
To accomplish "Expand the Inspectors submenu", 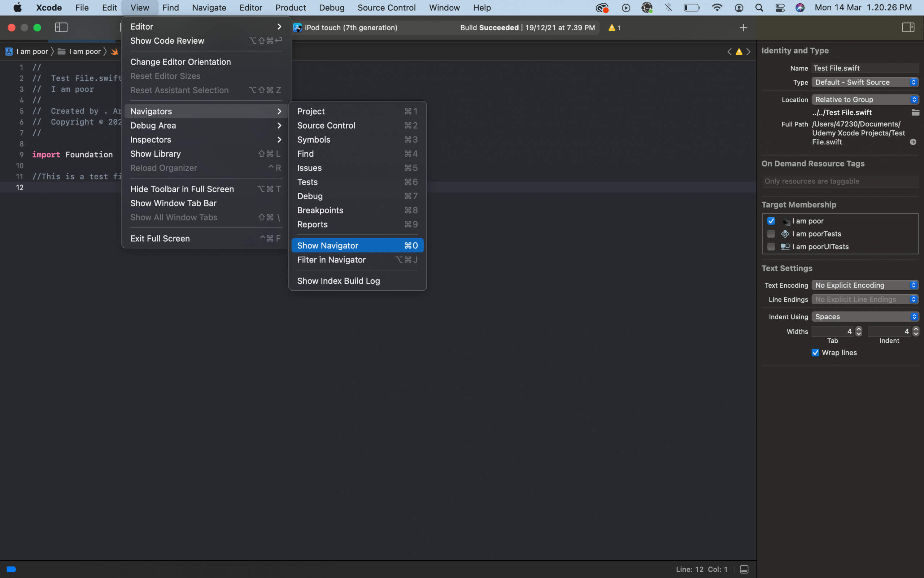I will pos(206,139).
